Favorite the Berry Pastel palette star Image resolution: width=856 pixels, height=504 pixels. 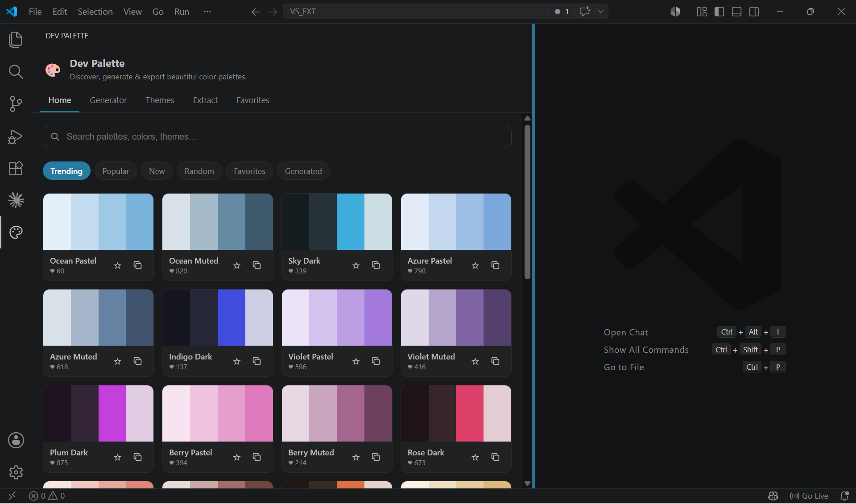point(237,457)
